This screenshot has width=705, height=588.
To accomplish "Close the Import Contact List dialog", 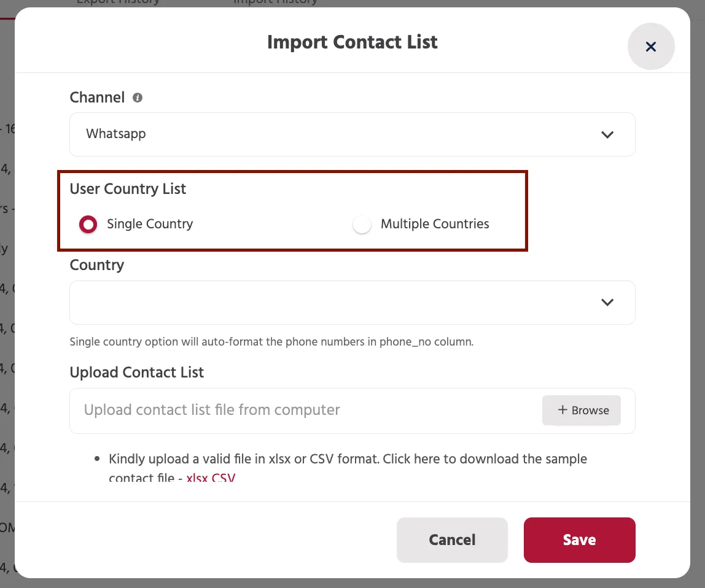I will pyautogui.click(x=650, y=46).
